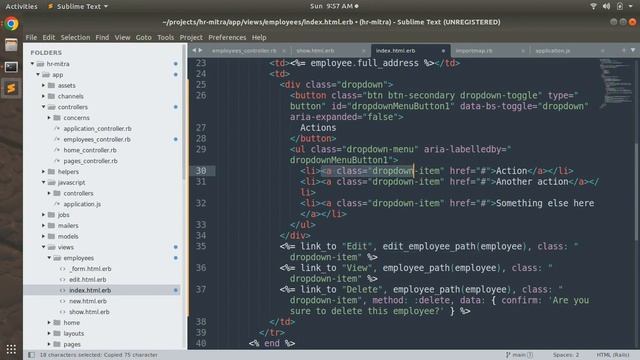
Task: Close the employees_controller.rb tab
Action: click(284, 51)
